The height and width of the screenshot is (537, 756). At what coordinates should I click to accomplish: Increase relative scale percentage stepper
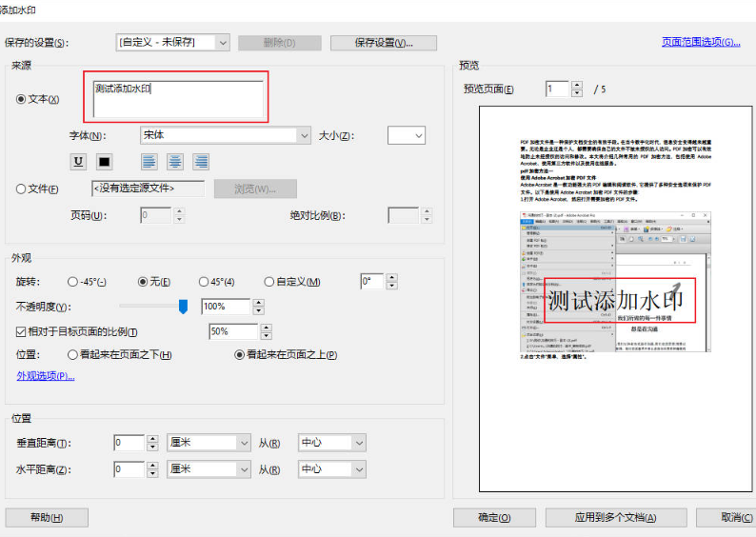click(267, 328)
